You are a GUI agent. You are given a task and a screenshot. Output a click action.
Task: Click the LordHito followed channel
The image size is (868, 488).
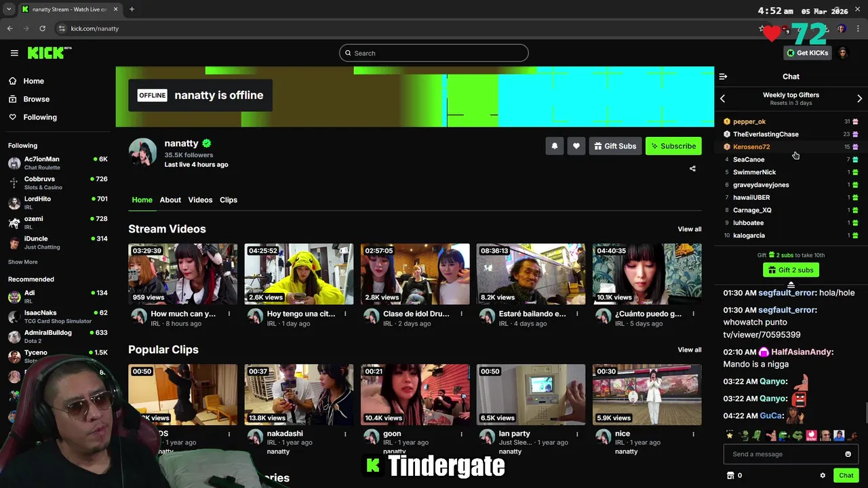(58, 203)
